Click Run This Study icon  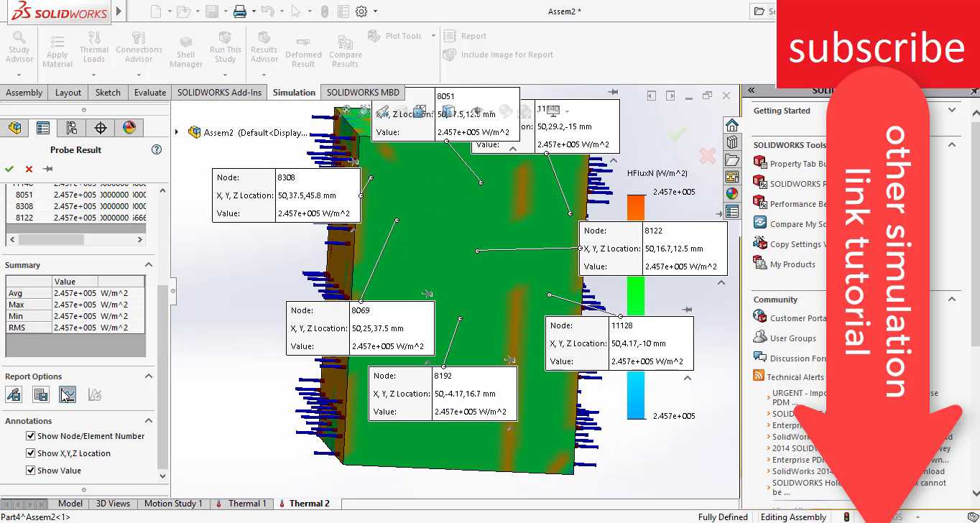click(x=226, y=47)
